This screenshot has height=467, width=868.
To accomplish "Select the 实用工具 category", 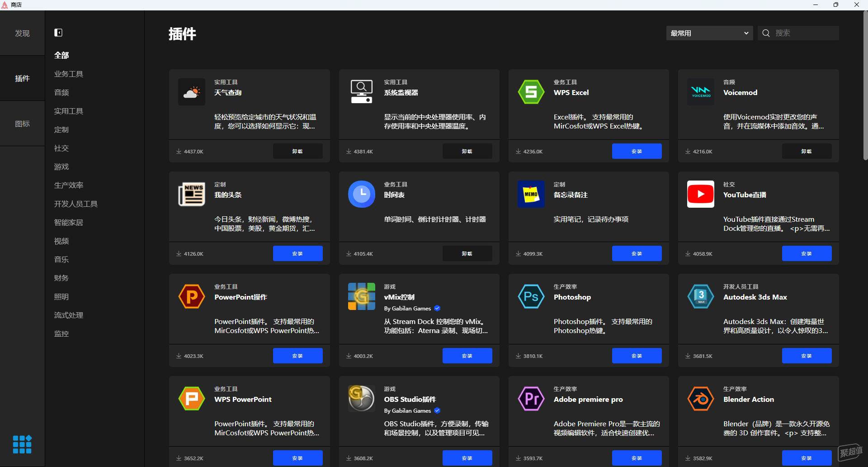I will 69,111.
